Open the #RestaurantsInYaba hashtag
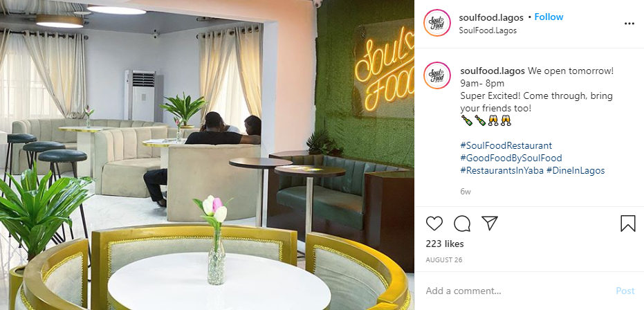The height and width of the screenshot is (310, 644). pos(502,170)
